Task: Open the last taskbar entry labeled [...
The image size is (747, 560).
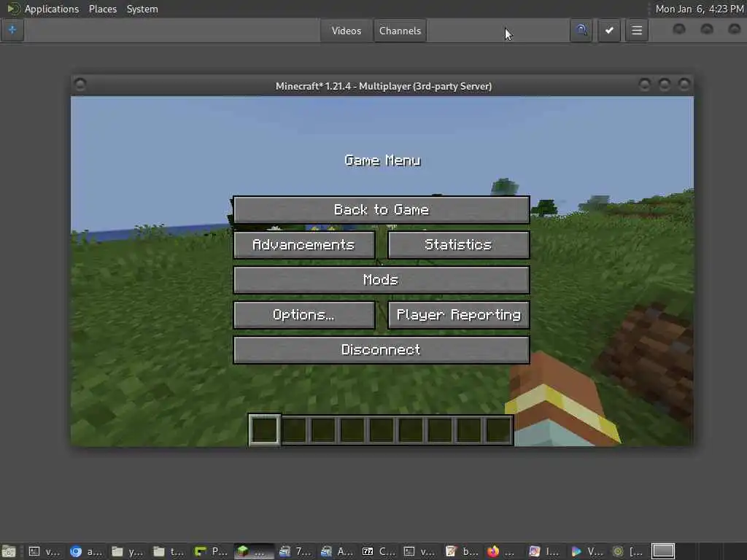Action: tap(628, 551)
